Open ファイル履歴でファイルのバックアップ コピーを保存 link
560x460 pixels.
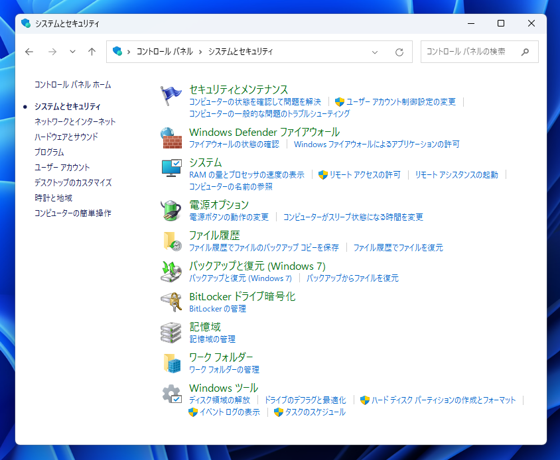pyautogui.click(x=264, y=248)
